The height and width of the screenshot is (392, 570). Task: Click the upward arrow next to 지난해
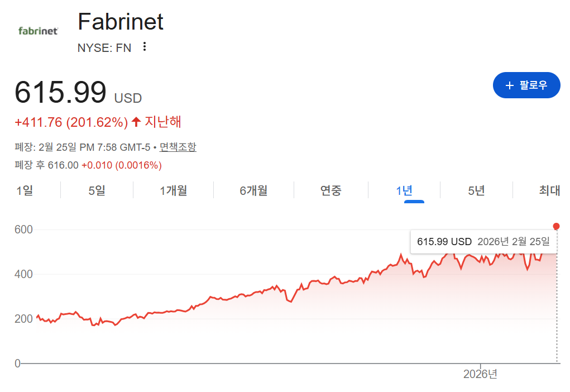click(136, 122)
